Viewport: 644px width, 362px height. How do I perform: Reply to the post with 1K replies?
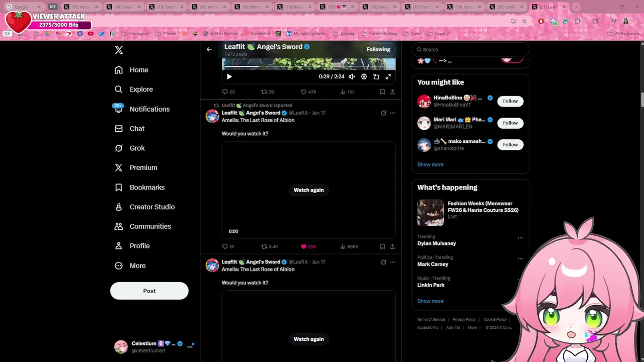228,247
